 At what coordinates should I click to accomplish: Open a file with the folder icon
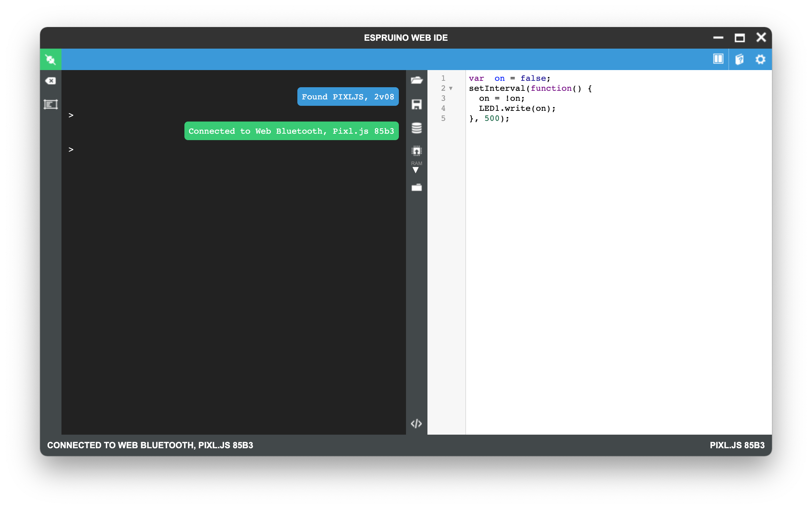417,80
